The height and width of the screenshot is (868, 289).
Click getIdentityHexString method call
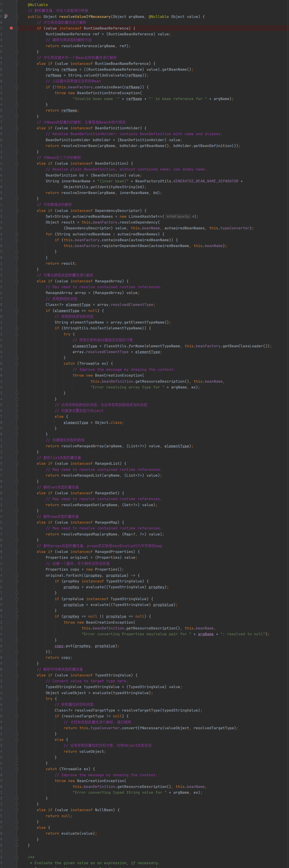113,187
